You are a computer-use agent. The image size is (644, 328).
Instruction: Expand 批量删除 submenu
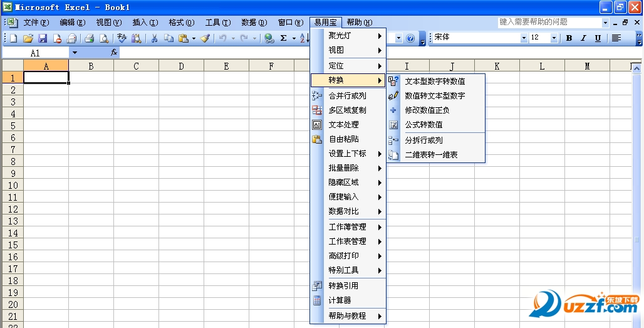coord(348,168)
